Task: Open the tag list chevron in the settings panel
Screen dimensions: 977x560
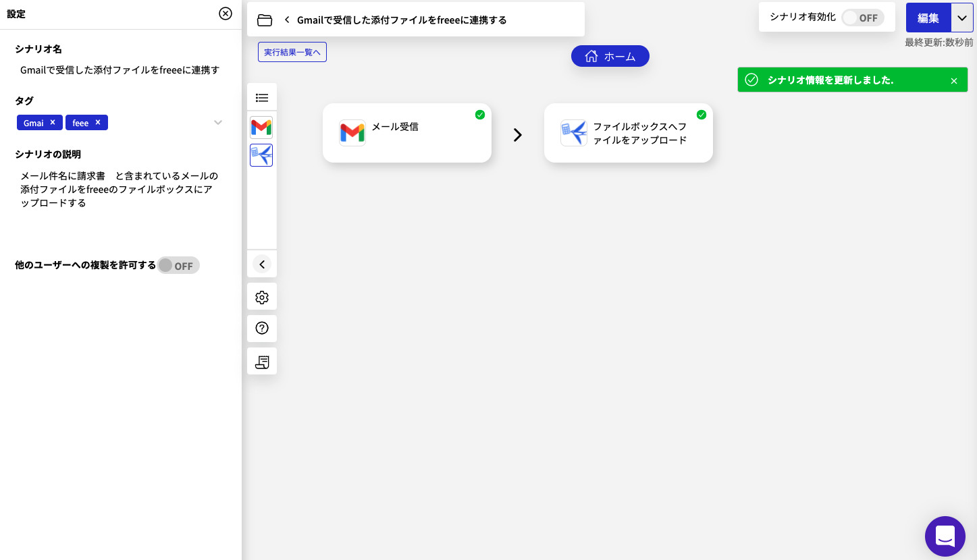Action: coord(217,122)
